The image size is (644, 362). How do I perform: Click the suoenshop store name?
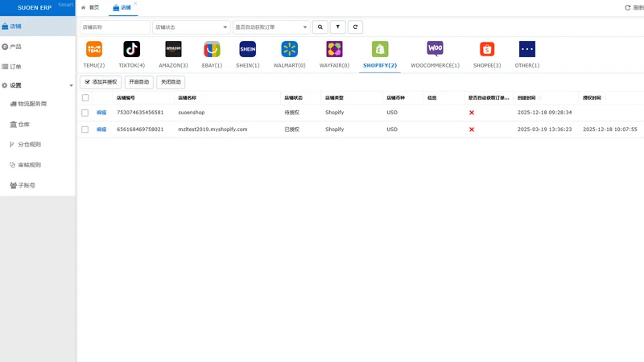(x=192, y=113)
